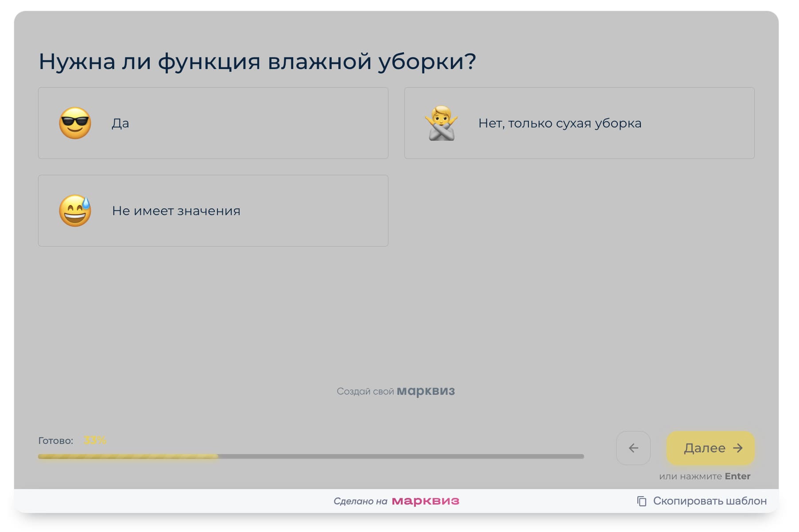Click the "или нажмите Enter" hint
The width and height of the screenshot is (799, 532).
click(x=704, y=476)
